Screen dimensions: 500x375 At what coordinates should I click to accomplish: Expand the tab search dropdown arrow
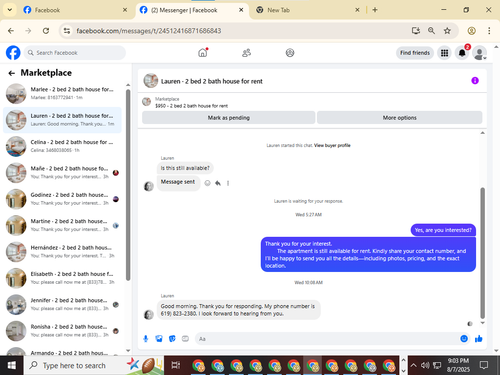tap(10, 10)
